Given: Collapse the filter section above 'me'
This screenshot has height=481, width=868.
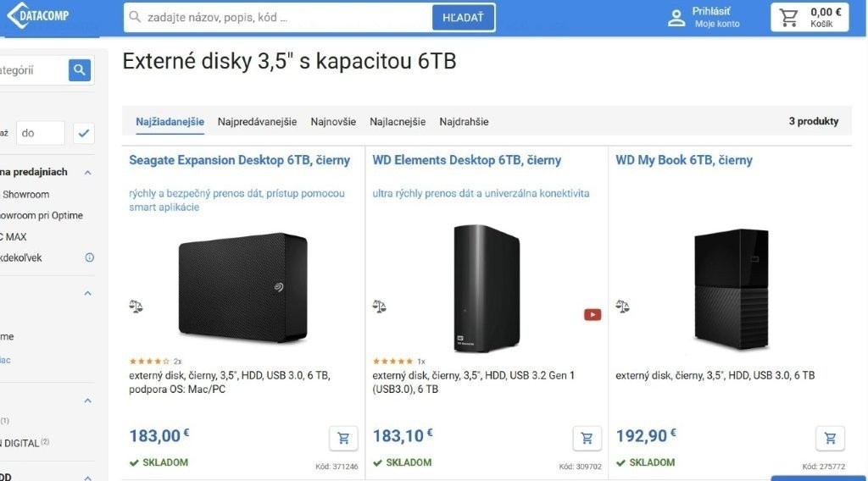Looking at the screenshot, I should click(87, 294).
